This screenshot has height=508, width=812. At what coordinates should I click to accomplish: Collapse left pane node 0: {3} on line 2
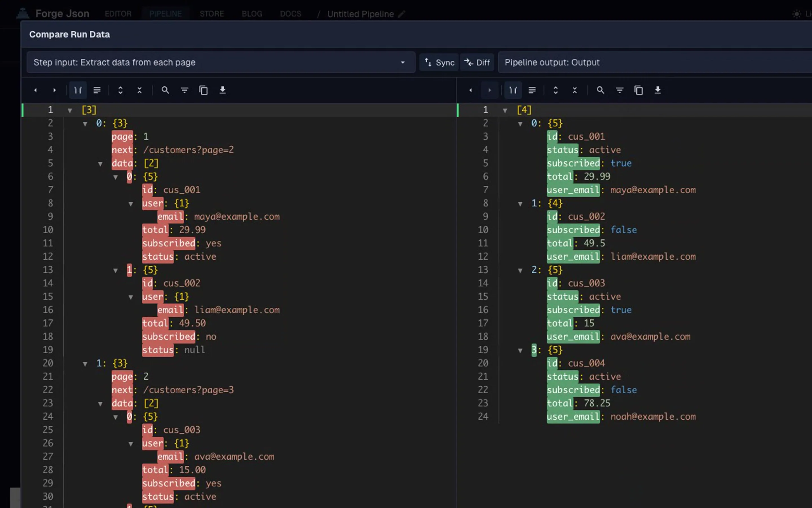coord(85,124)
